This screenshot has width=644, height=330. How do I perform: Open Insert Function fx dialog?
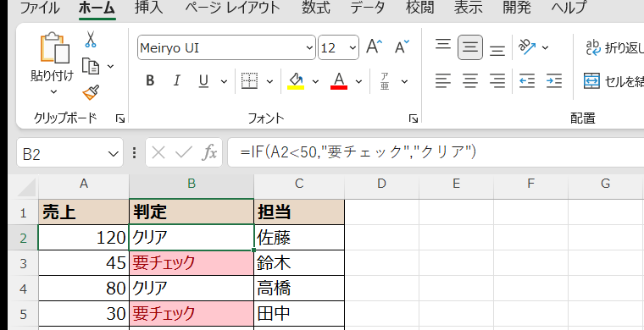tap(209, 153)
